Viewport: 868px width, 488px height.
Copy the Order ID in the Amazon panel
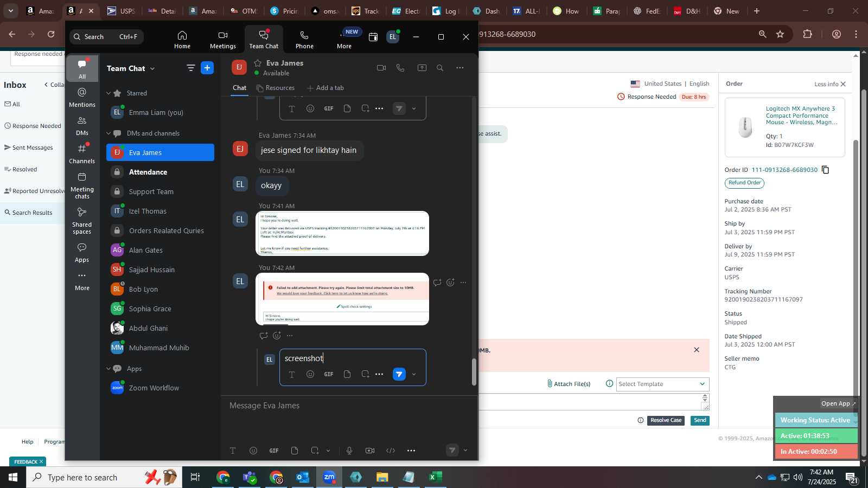[826, 170]
